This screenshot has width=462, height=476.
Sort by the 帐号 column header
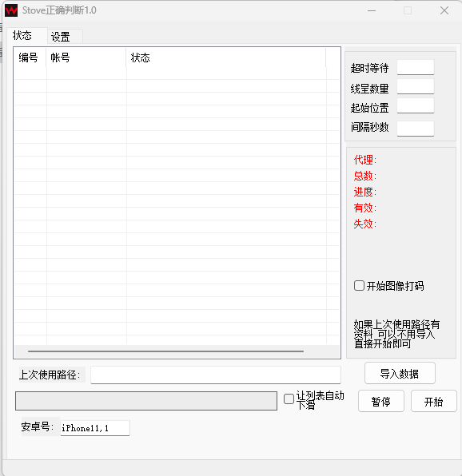[86, 58]
